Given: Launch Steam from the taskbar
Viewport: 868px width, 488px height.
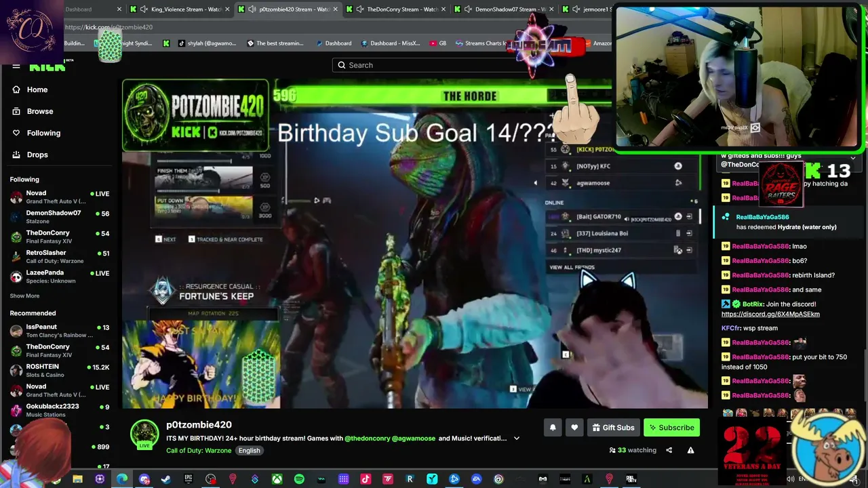Looking at the screenshot, I should click(166, 479).
